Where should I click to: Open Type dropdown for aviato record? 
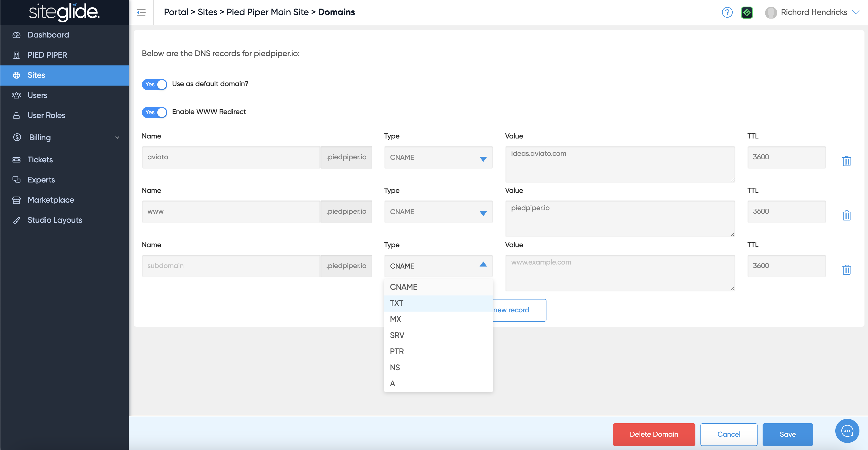(x=438, y=157)
